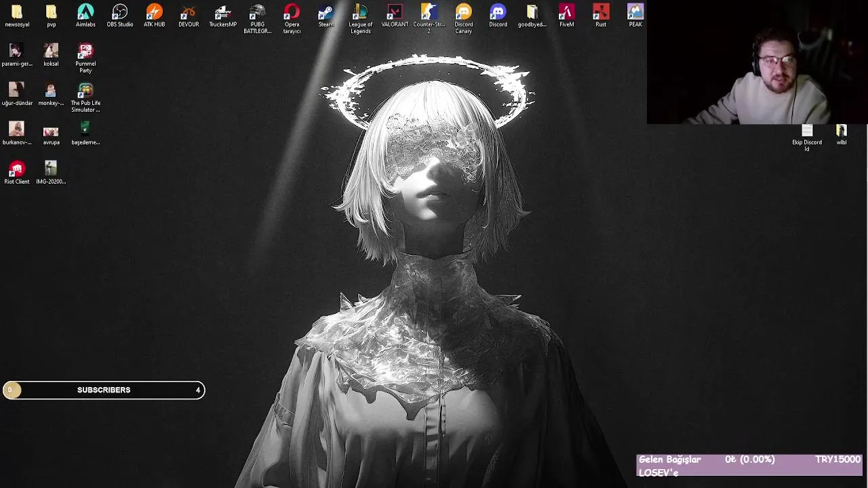
Task: Click the blue Discord icon
Action: (x=498, y=16)
